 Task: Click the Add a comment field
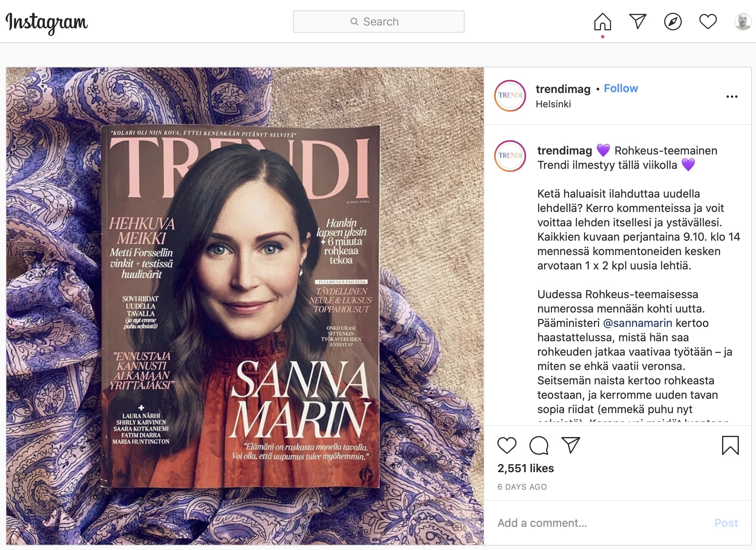pyautogui.click(x=599, y=523)
